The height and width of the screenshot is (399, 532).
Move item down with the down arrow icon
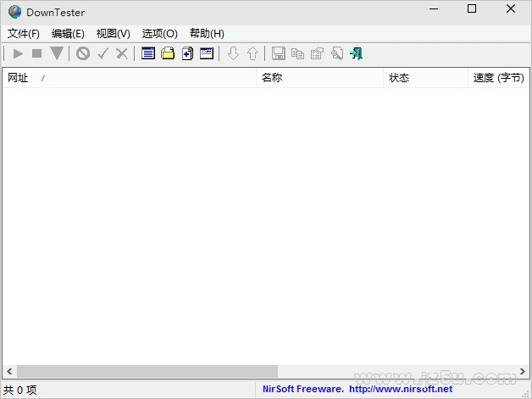(x=233, y=53)
